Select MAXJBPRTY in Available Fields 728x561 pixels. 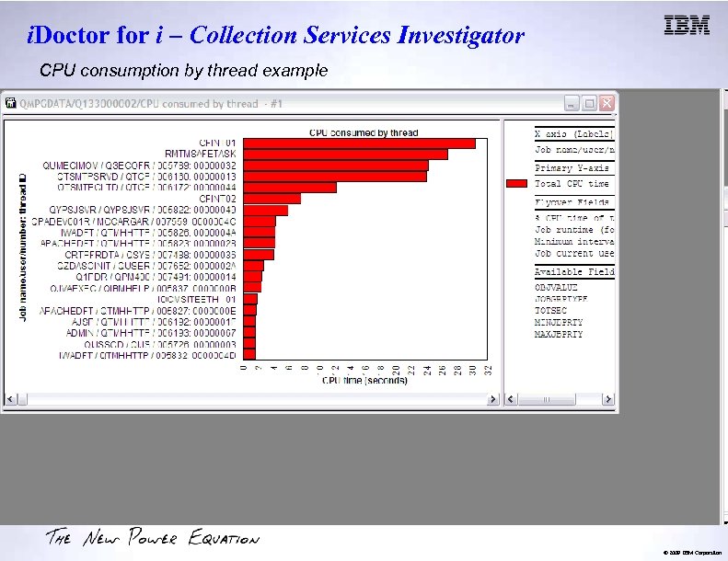coord(558,335)
